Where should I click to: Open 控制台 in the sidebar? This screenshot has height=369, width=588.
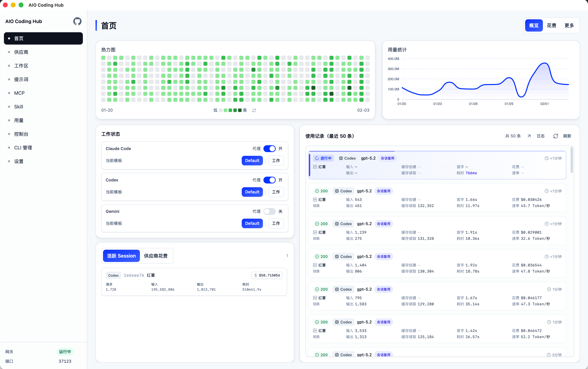pyautogui.click(x=43, y=134)
